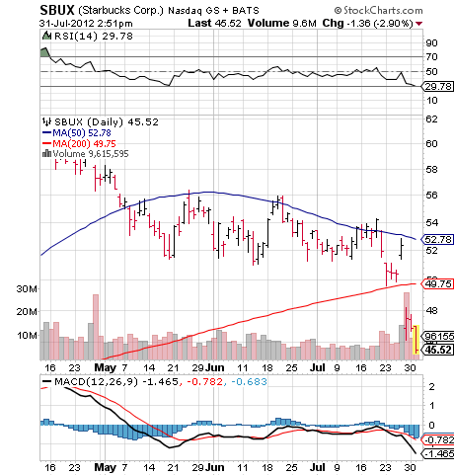The width and height of the screenshot is (454, 476).
Task: Click the black MACD legend line
Action: 46,382
